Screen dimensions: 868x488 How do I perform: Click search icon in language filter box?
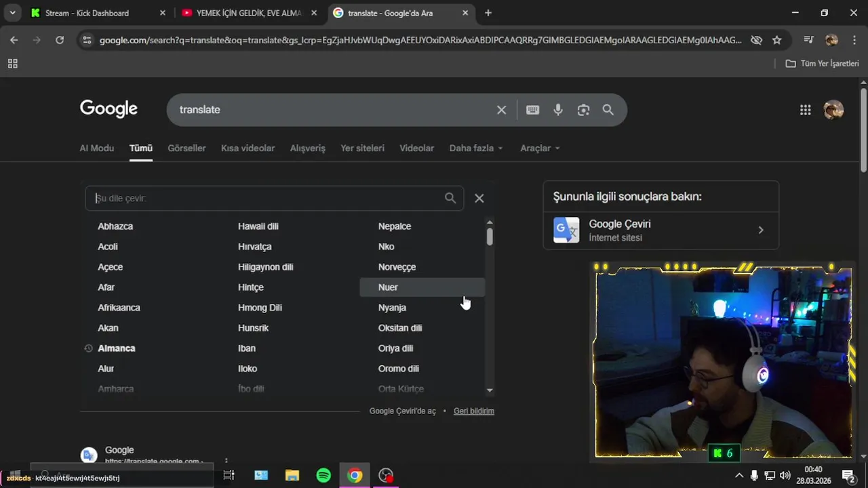coord(450,198)
